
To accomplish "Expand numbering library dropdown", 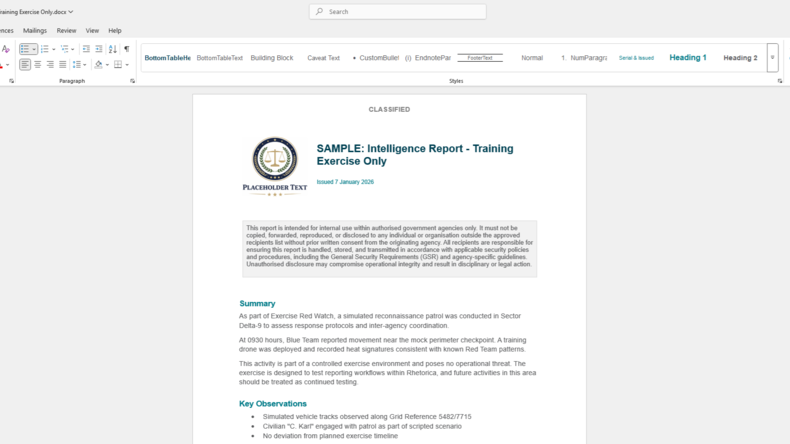I will pyautogui.click(x=54, y=49).
